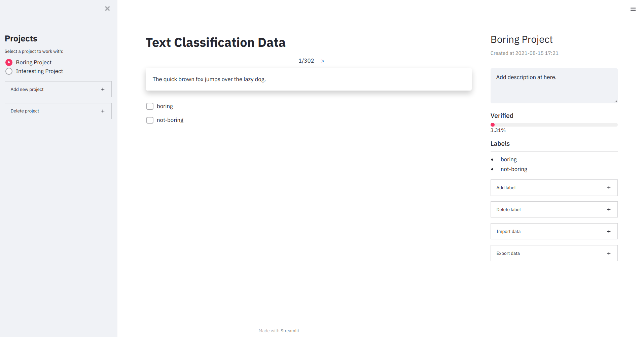Image resolution: width=644 pixels, height=337 pixels.
Task: Click the plus icon on Add label
Action: [x=609, y=188]
